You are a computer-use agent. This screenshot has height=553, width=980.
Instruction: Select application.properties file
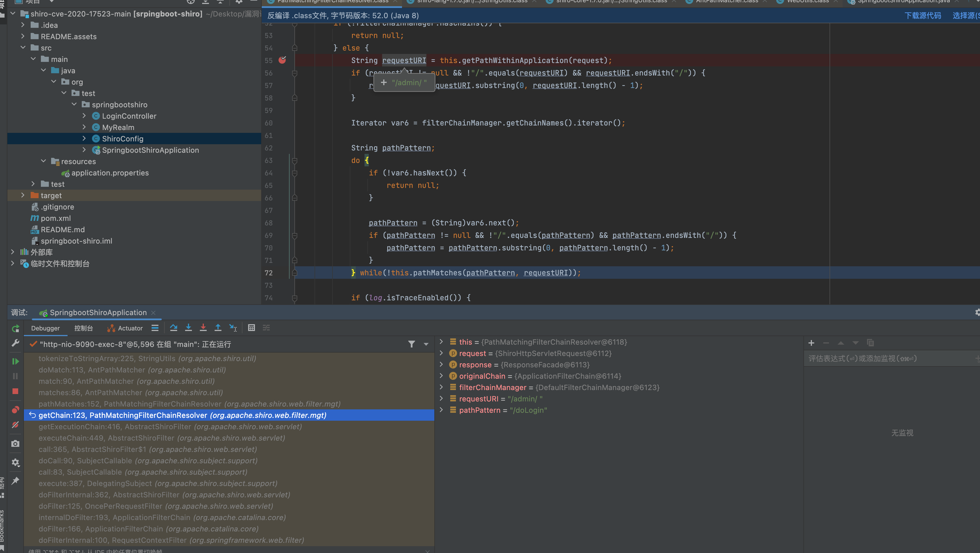[110, 173]
